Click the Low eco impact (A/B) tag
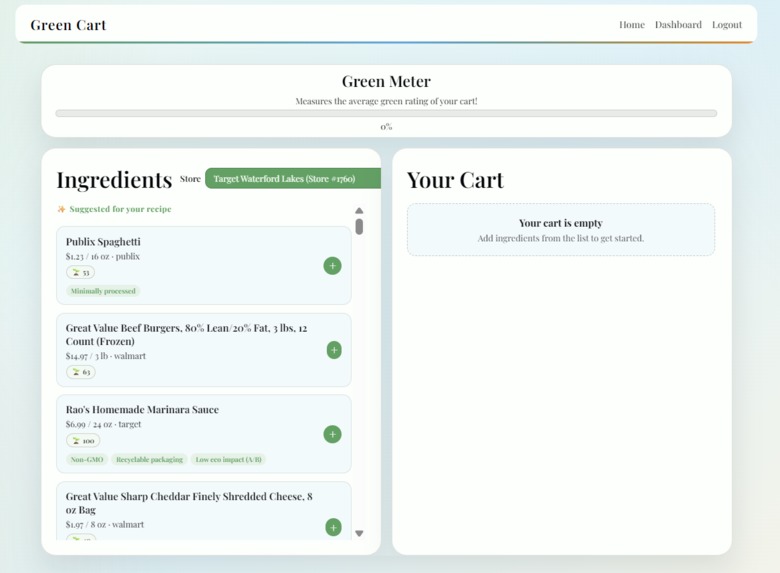This screenshot has width=780, height=573. click(x=228, y=460)
